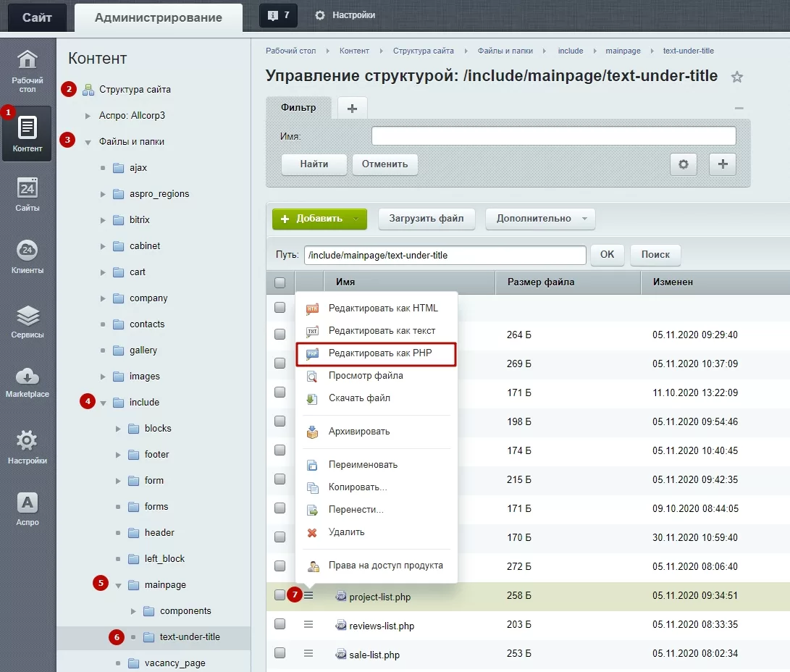This screenshot has height=672, width=790.
Task: Collapse the include folder in tree
Action: click(103, 403)
